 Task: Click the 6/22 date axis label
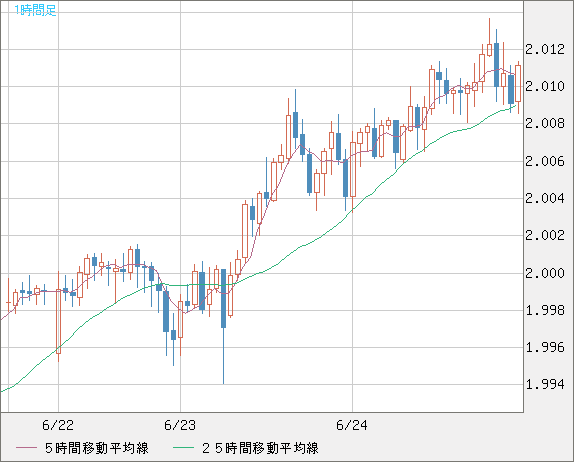pos(58,425)
